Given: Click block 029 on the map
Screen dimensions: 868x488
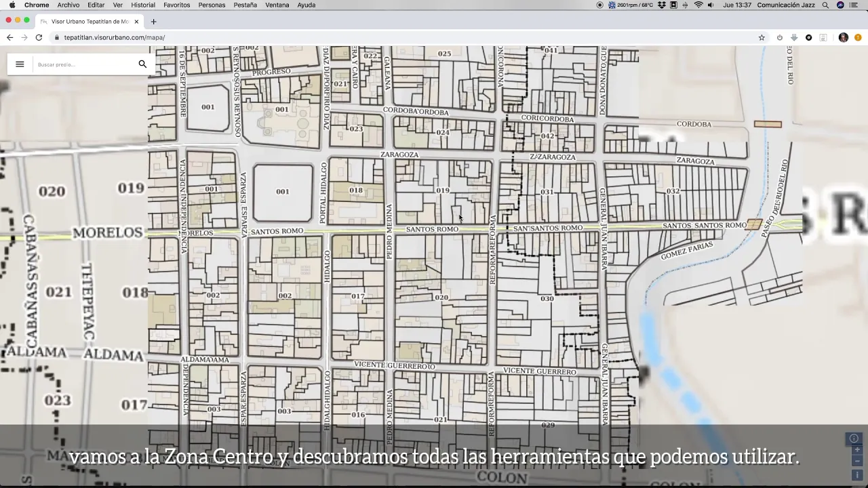Looking at the screenshot, I should point(548,425).
